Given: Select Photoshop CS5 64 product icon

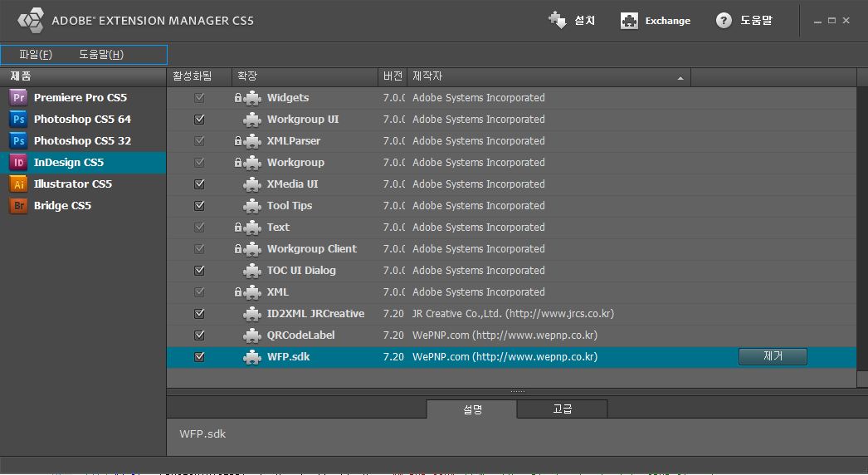Looking at the screenshot, I should point(18,120).
